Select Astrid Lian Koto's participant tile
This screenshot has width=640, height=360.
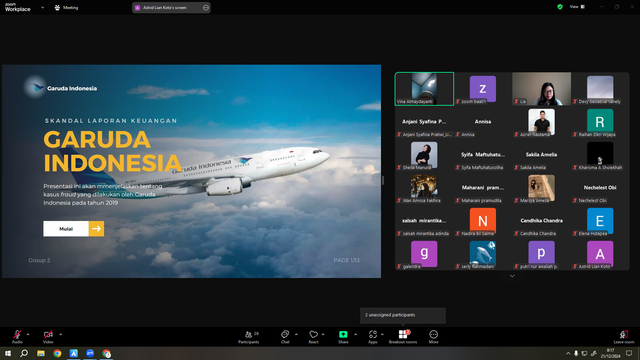click(600, 254)
